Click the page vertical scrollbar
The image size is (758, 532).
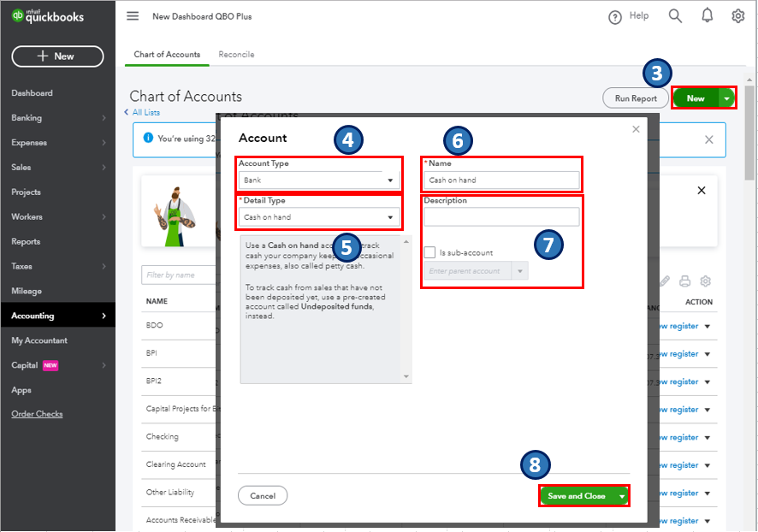coord(749,133)
